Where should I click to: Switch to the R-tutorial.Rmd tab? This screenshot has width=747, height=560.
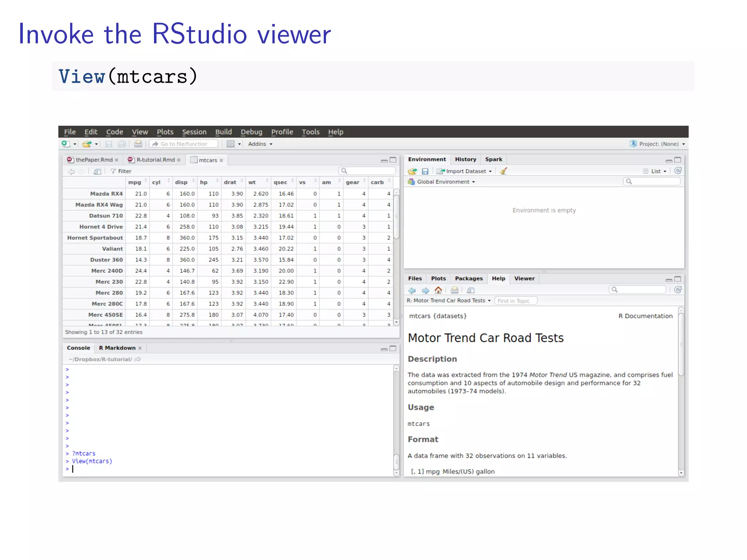click(x=155, y=160)
